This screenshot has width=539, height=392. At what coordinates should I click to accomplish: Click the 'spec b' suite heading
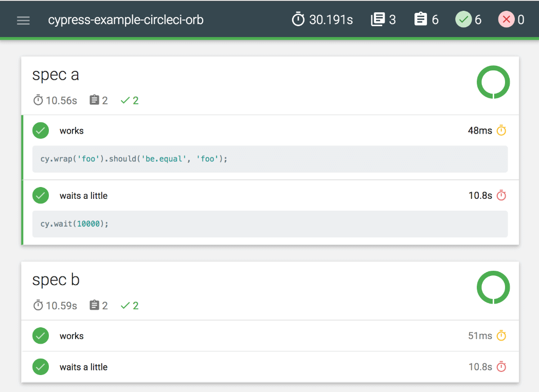[x=56, y=280]
